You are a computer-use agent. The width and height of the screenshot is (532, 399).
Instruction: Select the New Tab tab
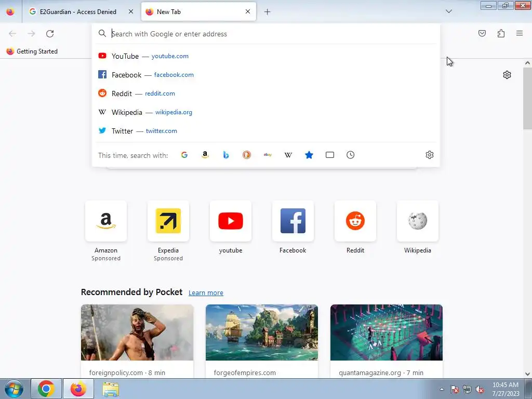tap(198, 11)
